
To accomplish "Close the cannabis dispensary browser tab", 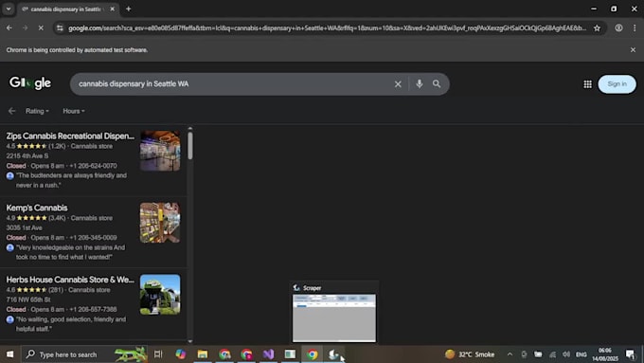I will (112, 9).
